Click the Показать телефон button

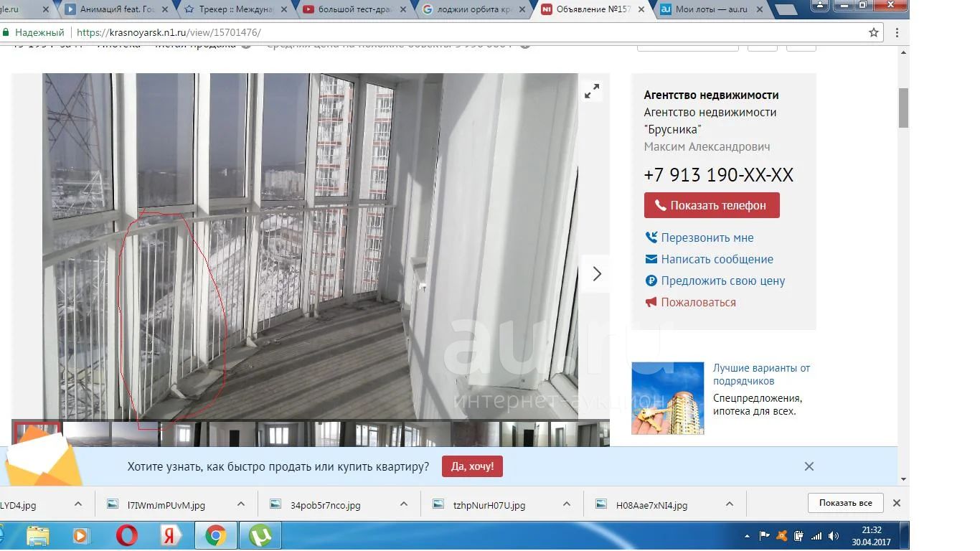click(712, 205)
